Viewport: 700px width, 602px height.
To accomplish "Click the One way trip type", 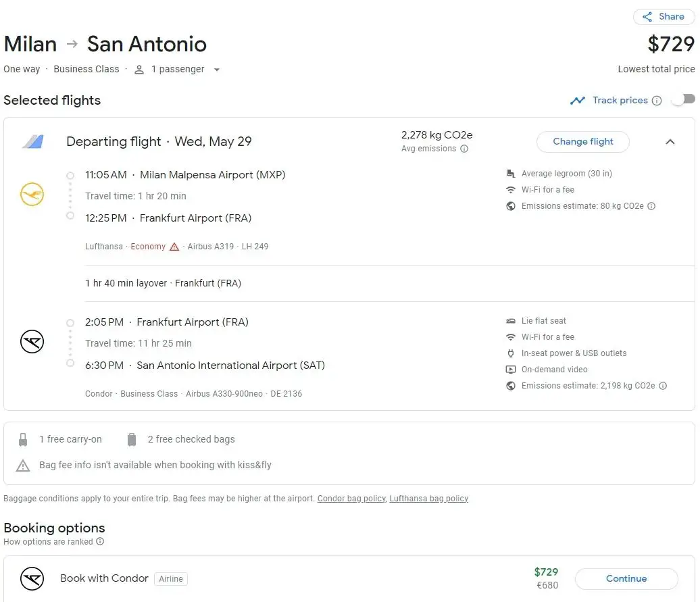I will pos(22,70).
